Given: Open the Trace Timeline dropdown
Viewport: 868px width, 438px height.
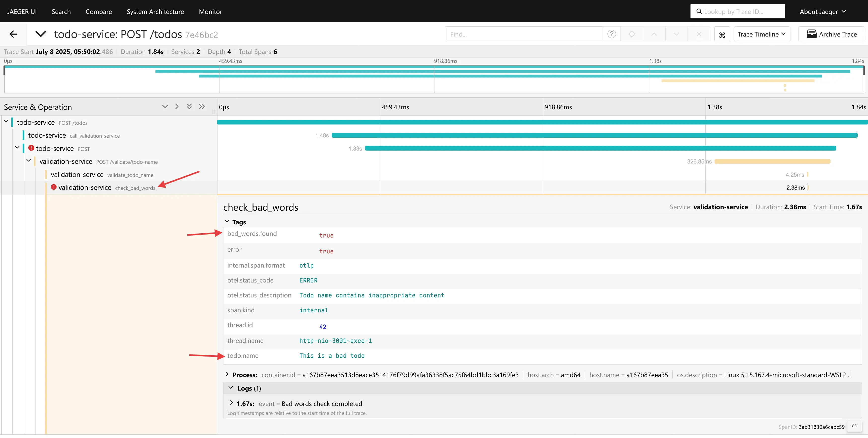Looking at the screenshot, I should click(762, 34).
